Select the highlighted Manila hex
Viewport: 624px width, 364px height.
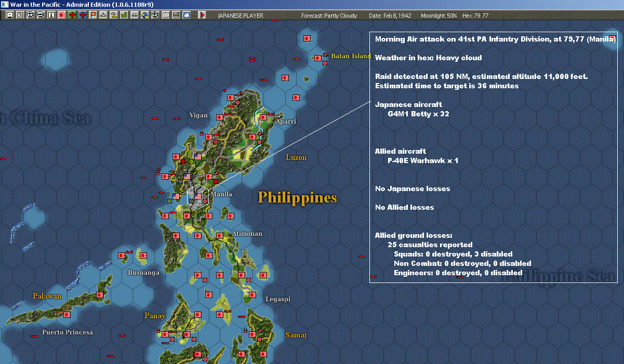[x=197, y=197]
